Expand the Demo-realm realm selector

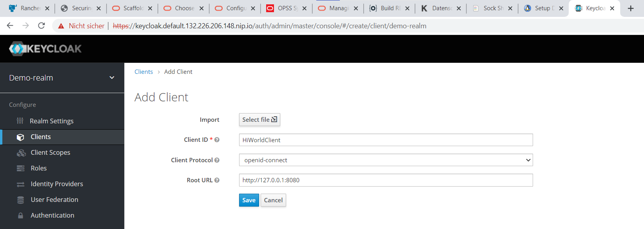coord(62,78)
